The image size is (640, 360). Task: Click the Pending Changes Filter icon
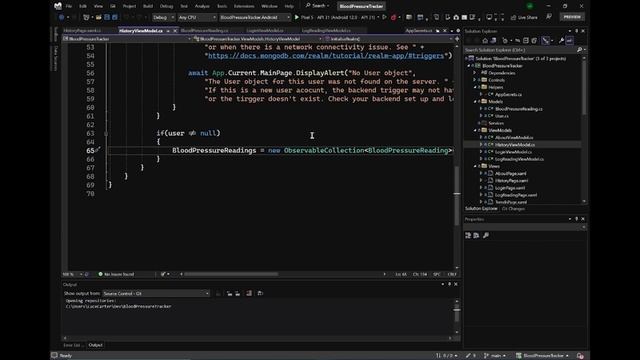505,40
